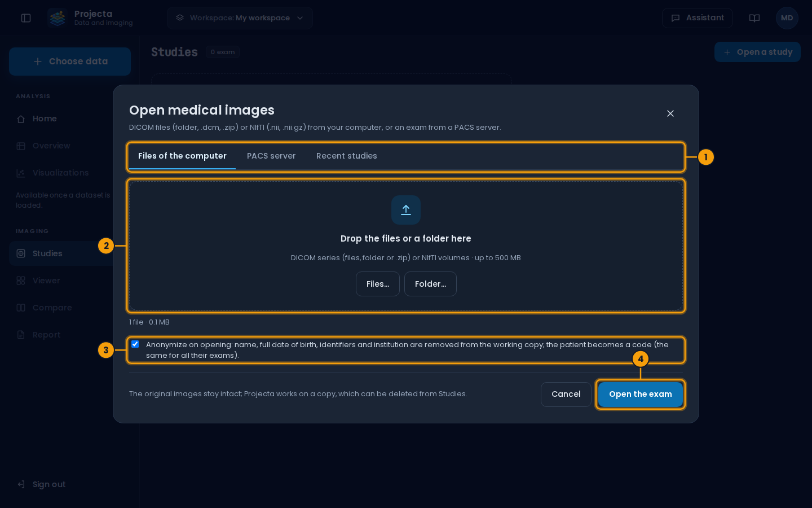Click the Studies page heading
The image size is (812, 508).
174,52
